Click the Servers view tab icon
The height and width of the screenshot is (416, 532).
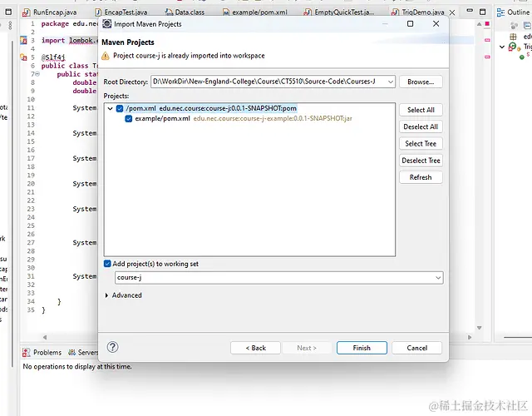[71, 353]
